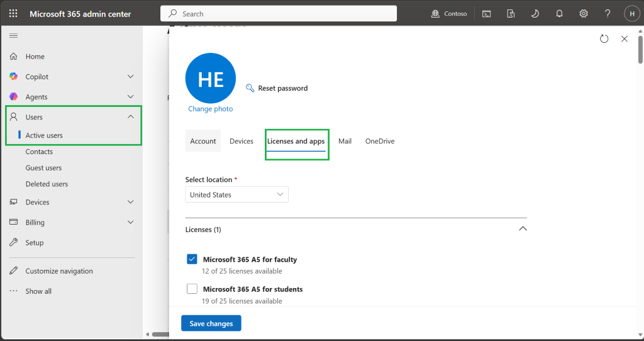Viewport: 644px width, 341px height.
Task: Click the Contoso organization icon
Action: coord(435,14)
